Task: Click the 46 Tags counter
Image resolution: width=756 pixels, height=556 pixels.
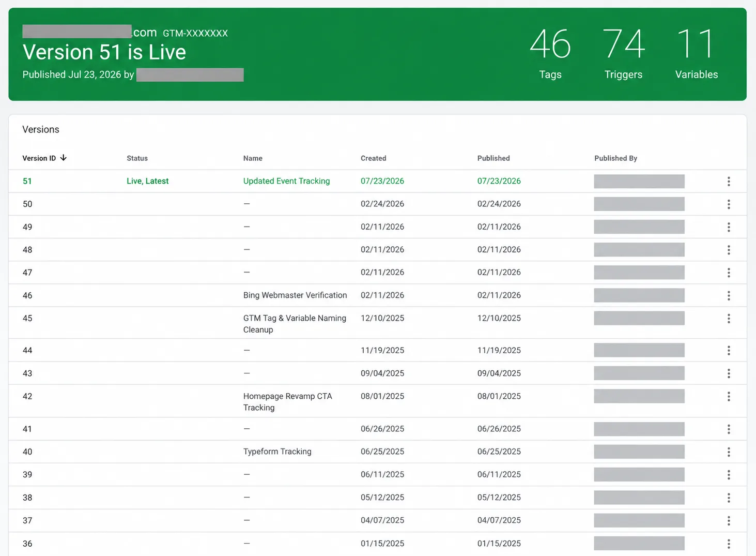Action: (x=550, y=54)
